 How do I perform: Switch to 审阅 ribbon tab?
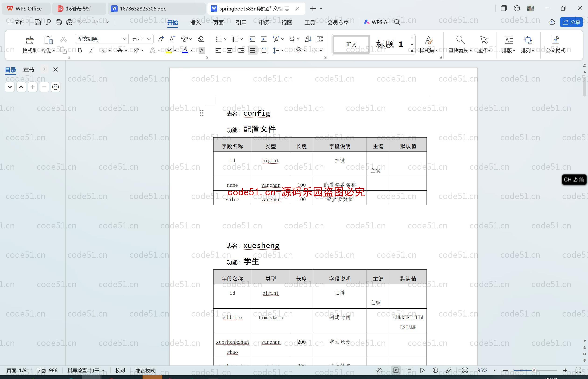pos(264,23)
